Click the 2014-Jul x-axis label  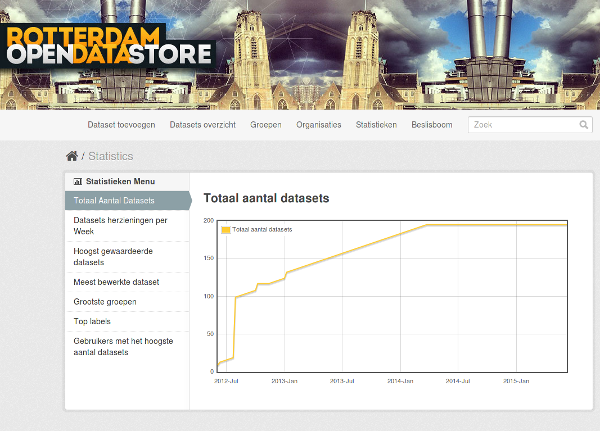458,381
